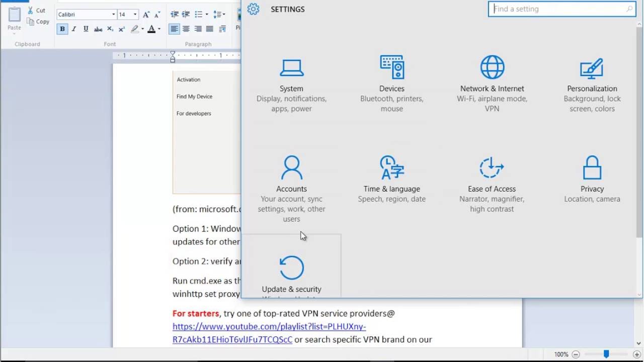This screenshot has height=362, width=644.
Task: Click 'For developers' text in document
Action: [194, 114]
